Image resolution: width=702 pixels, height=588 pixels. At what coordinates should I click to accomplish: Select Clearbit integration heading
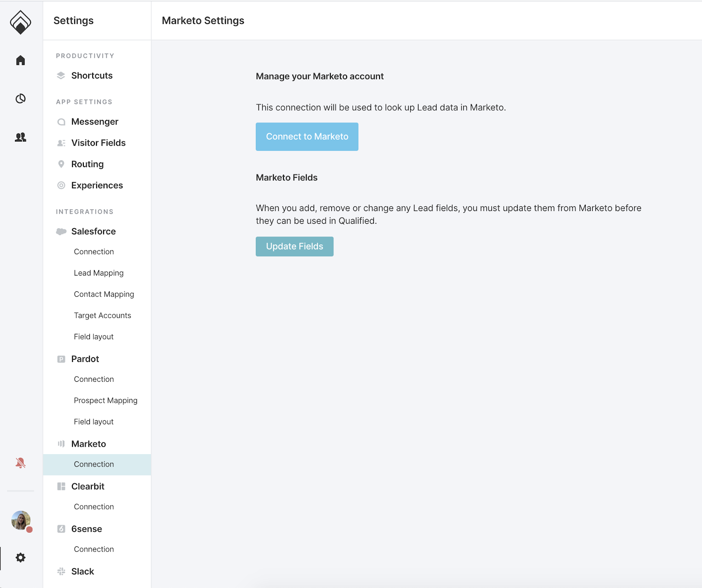[88, 486]
